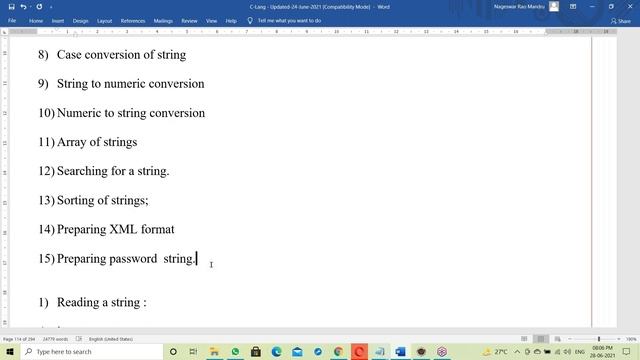Viewport: 640px width, 360px height.
Task: Open the Help ribbon tab
Action: tap(231, 20)
